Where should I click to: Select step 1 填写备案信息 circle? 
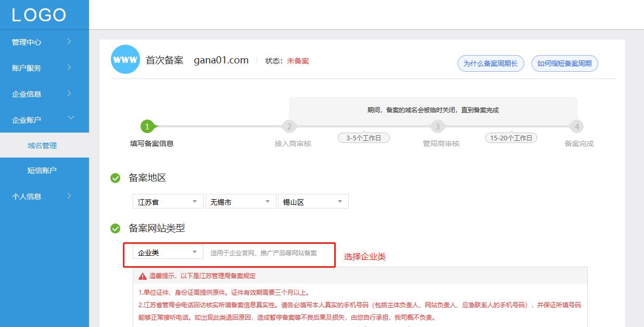147,126
